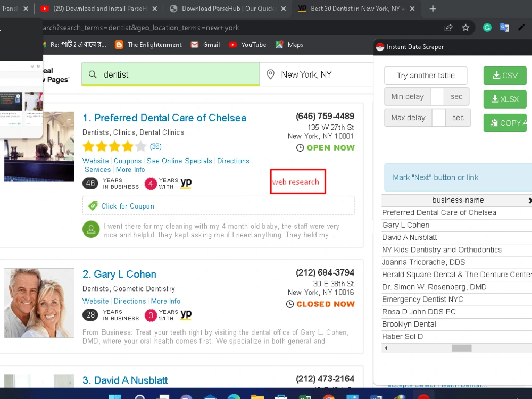The image size is (532, 399).
Task: Open the Gary L Cohen listing
Action: (119, 274)
